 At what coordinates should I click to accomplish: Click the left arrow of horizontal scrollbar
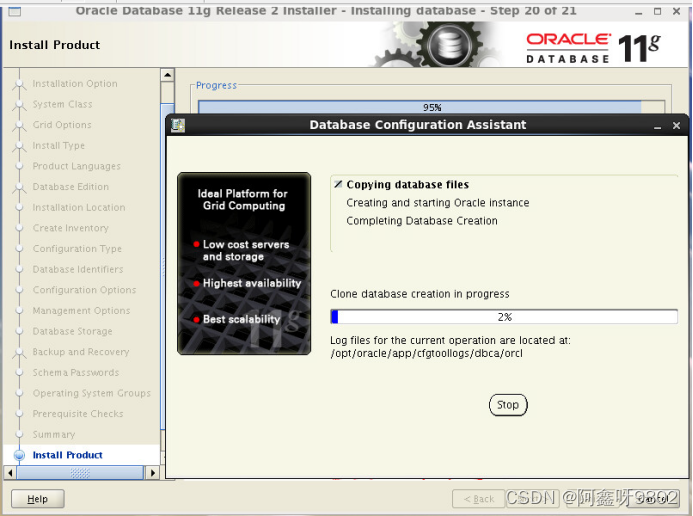[10, 473]
